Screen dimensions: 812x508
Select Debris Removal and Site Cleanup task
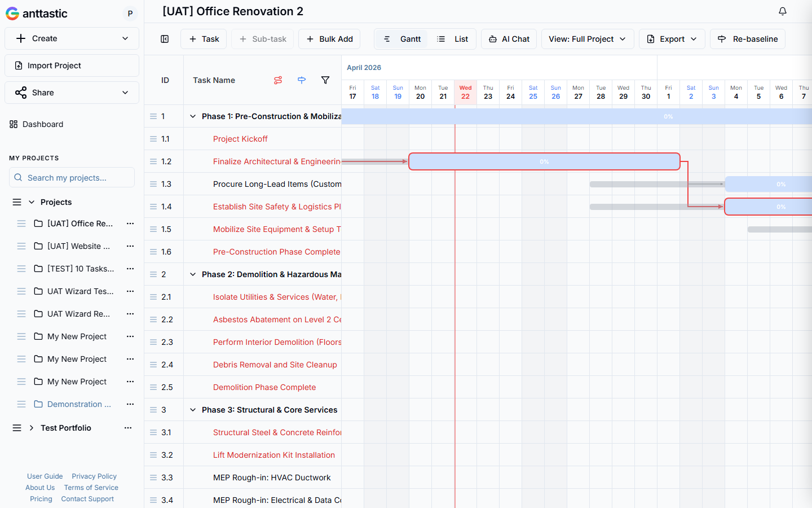click(x=275, y=365)
